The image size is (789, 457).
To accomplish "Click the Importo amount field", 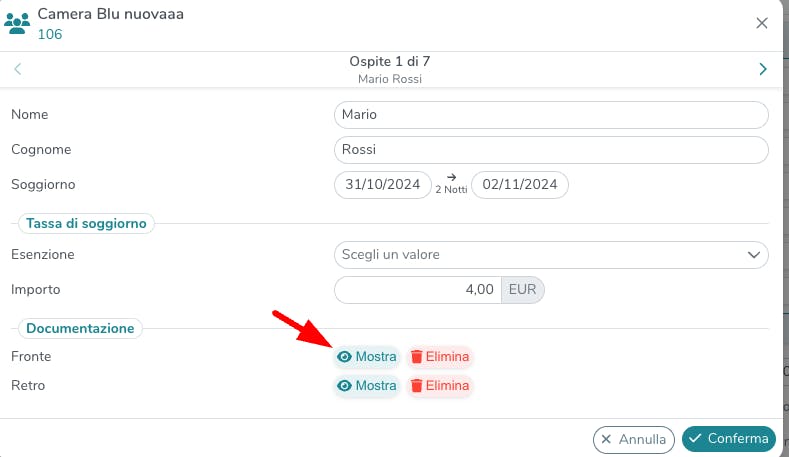I will 417,290.
